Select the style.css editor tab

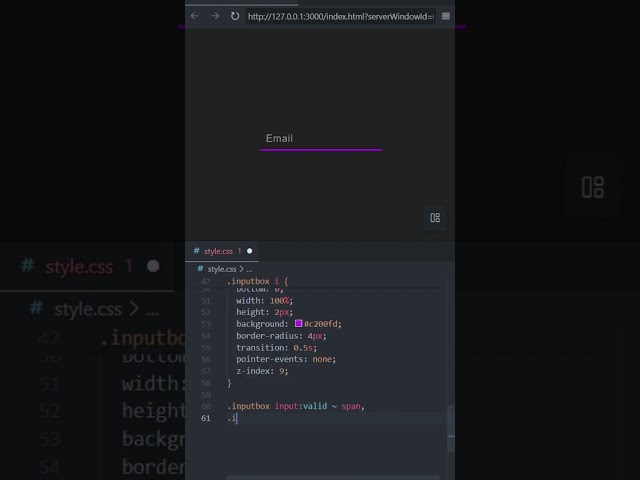[222, 251]
